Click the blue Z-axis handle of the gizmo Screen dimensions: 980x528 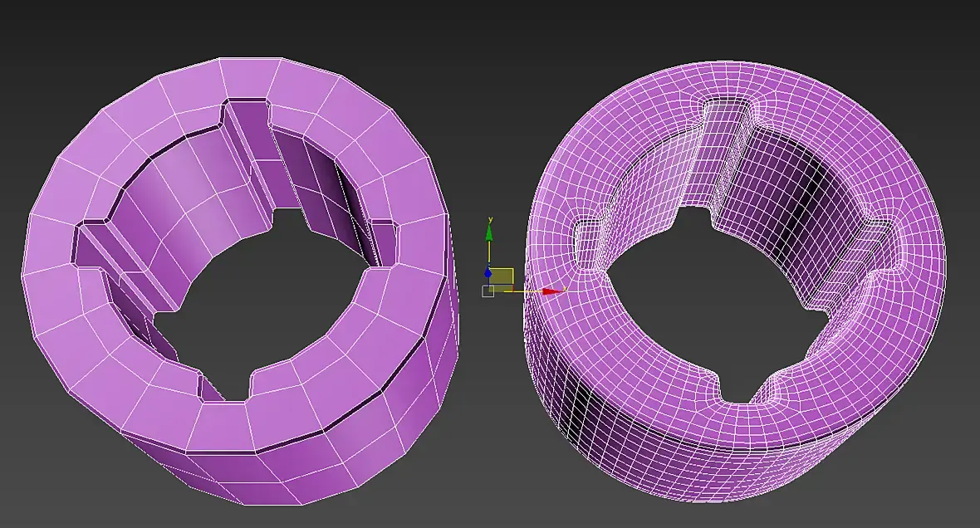coord(488,272)
